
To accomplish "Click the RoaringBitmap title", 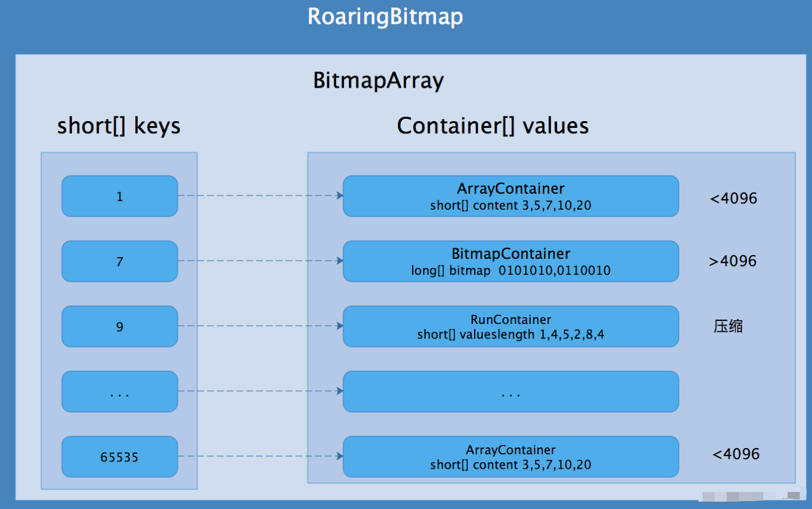I will tap(385, 17).
